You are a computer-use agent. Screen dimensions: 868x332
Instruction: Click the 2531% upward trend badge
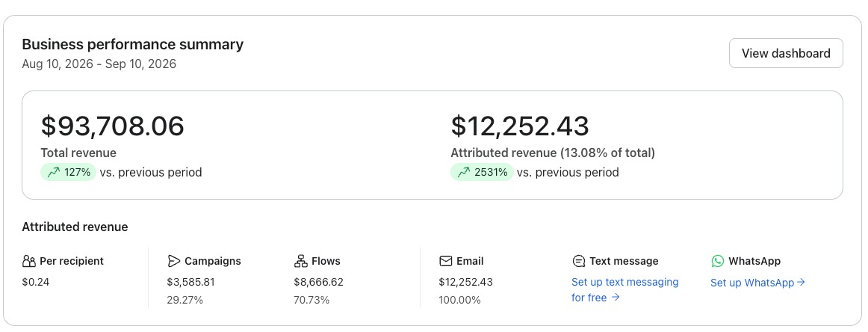click(482, 173)
